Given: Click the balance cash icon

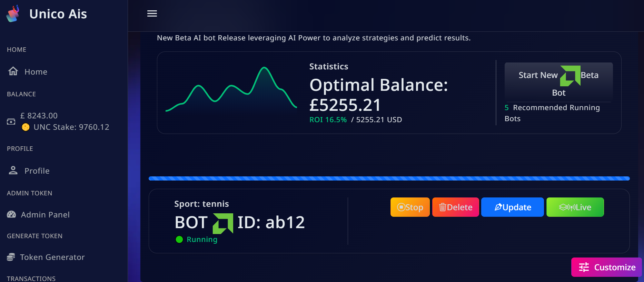Looking at the screenshot, I should click(x=11, y=121).
